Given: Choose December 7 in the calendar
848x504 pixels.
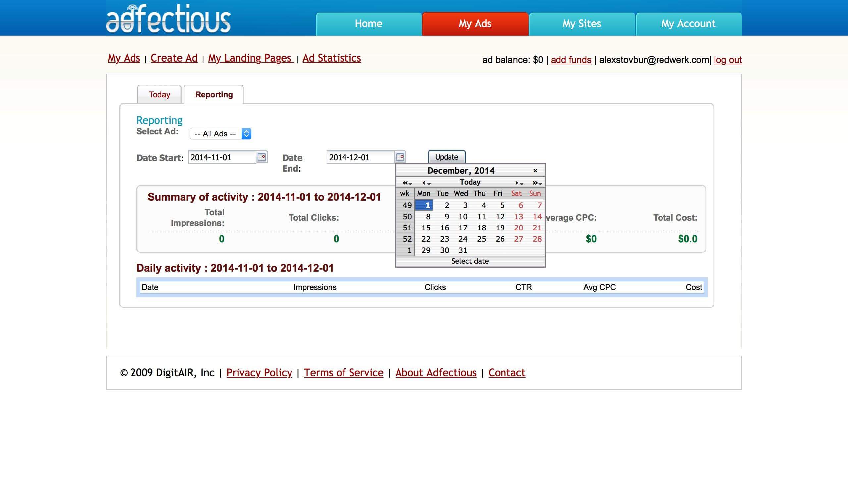Looking at the screenshot, I should [535, 205].
